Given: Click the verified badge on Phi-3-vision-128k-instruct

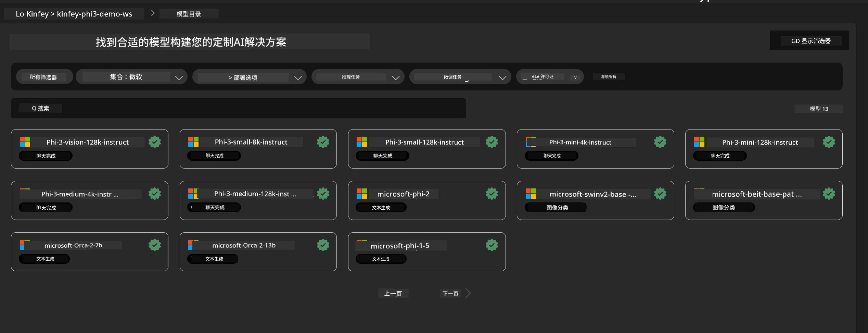Looking at the screenshot, I should click(155, 142).
